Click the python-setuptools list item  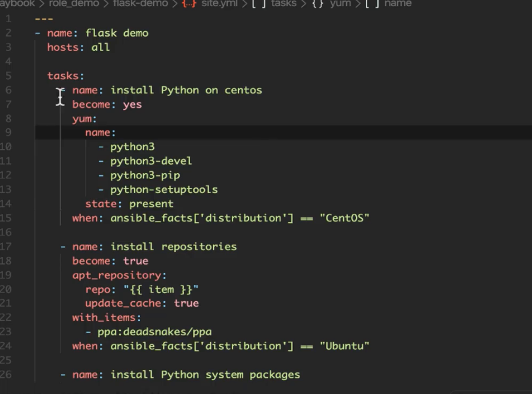pyautogui.click(x=164, y=190)
